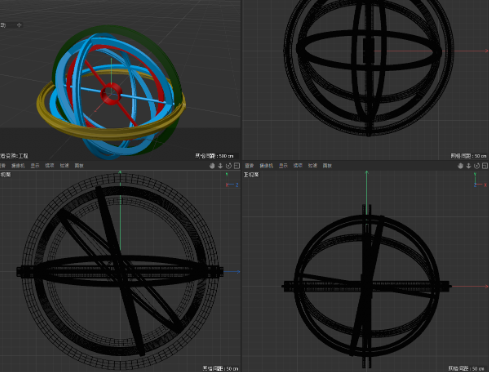489x372 pixels.
Task: Open 面板 menu of bottom-left viewport
Action: coord(79,166)
